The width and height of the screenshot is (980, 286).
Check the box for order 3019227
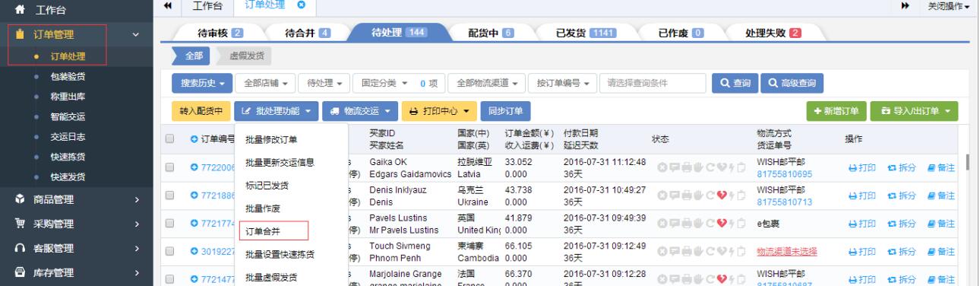[169, 251]
